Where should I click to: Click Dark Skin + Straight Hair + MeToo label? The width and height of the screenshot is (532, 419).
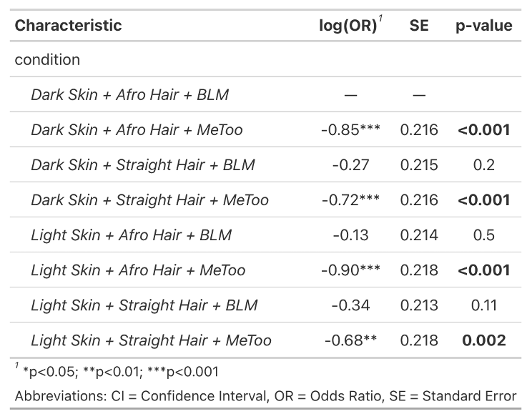tap(149, 200)
